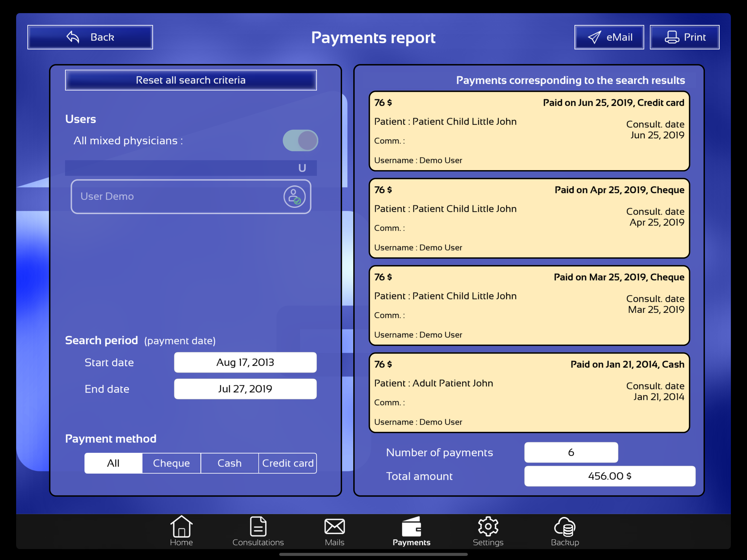Click the U section index header
Screen dimensions: 747x560
191,168
